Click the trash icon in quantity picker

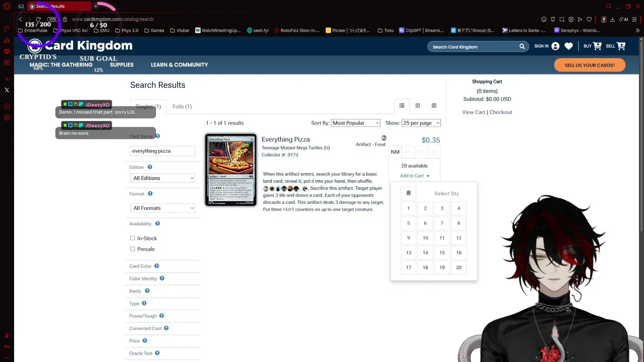(409, 193)
